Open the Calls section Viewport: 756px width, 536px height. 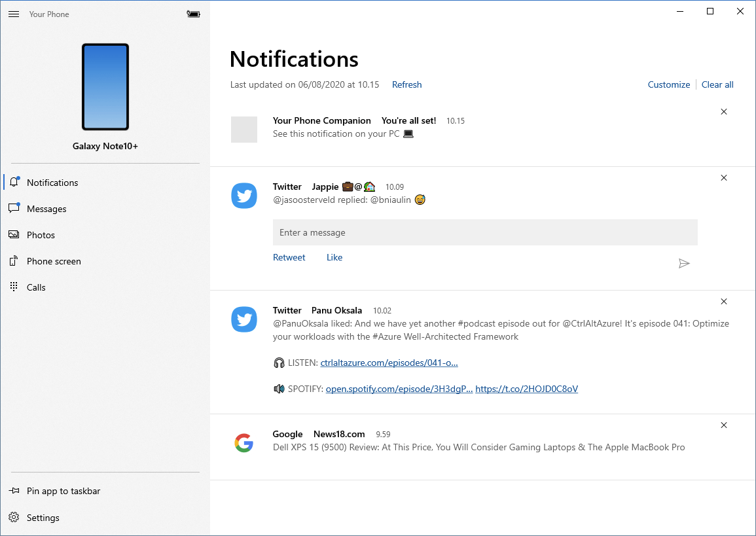(x=105, y=287)
